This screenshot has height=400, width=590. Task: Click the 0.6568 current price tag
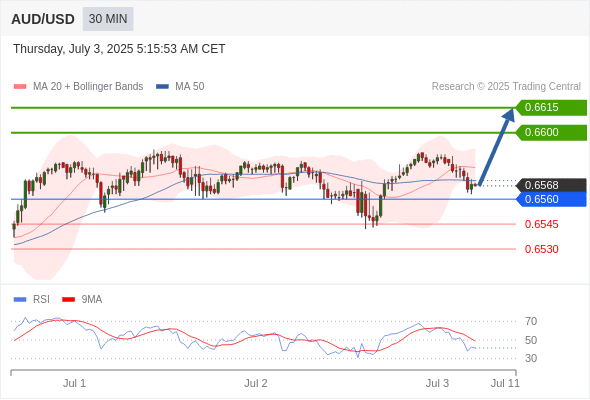(551, 185)
